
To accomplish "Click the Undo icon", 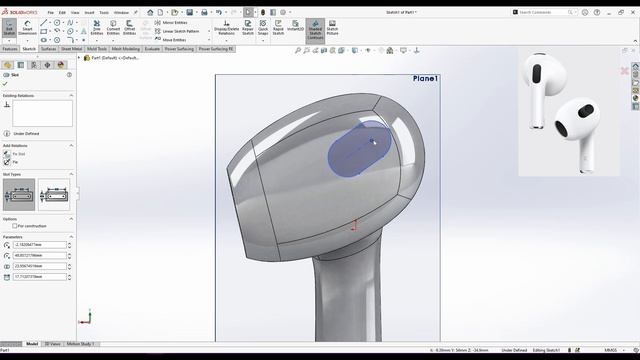I will pos(219,12).
